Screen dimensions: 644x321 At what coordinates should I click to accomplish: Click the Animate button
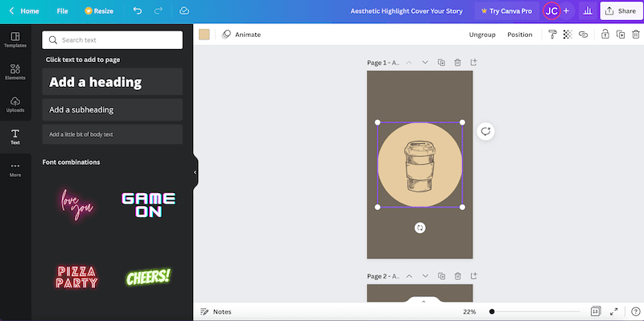[x=242, y=35]
